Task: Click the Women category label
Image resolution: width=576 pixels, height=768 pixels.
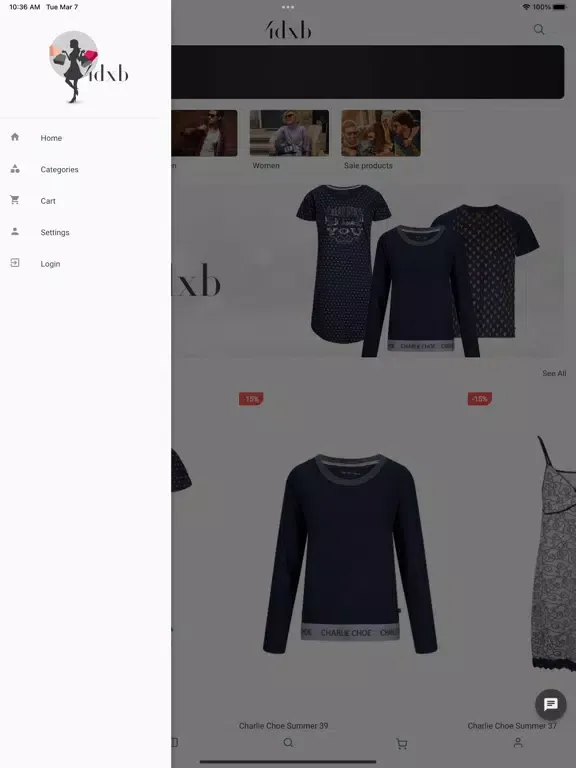Action: coord(266,166)
